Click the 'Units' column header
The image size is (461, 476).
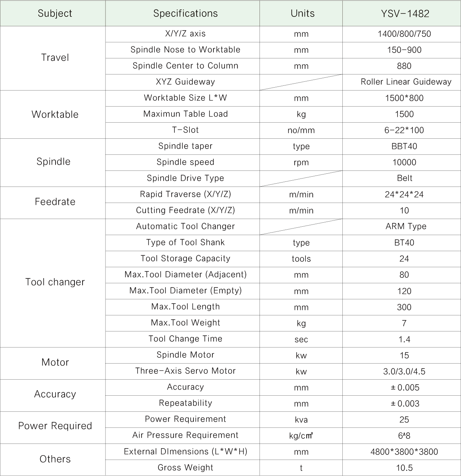coord(301,13)
